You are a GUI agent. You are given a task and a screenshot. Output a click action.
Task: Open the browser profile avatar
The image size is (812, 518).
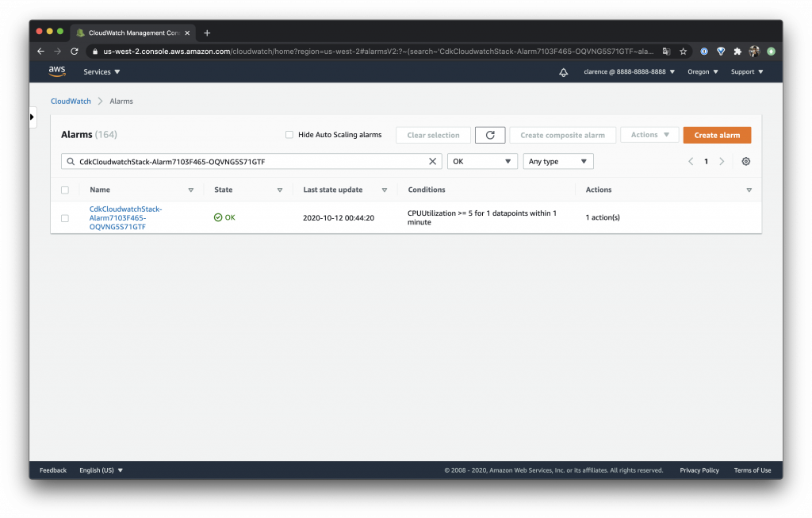754,52
